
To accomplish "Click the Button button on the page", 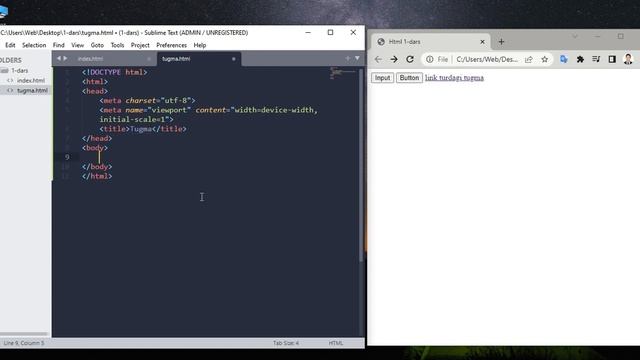I will pyautogui.click(x=409, y=78).
